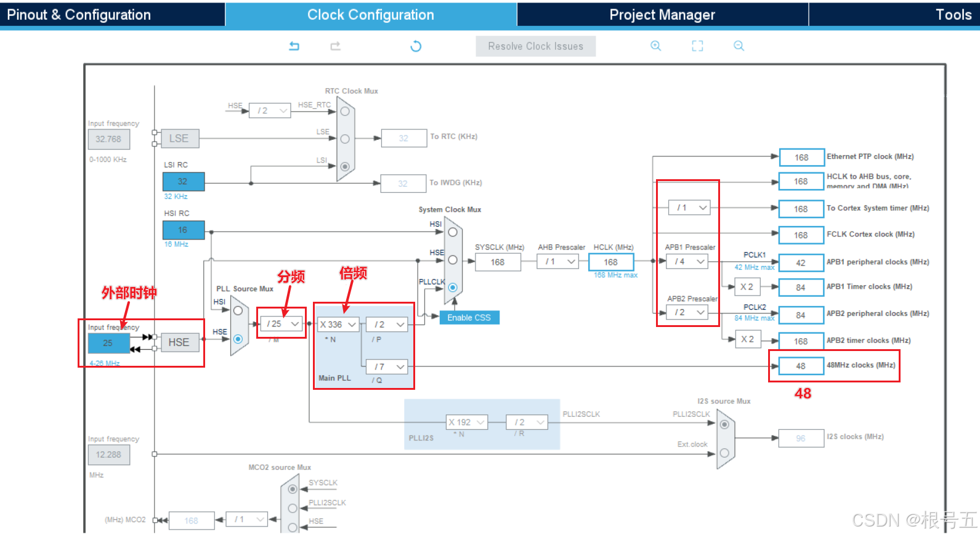Open the /2 P divider dropdown

[x=387, y=325]
